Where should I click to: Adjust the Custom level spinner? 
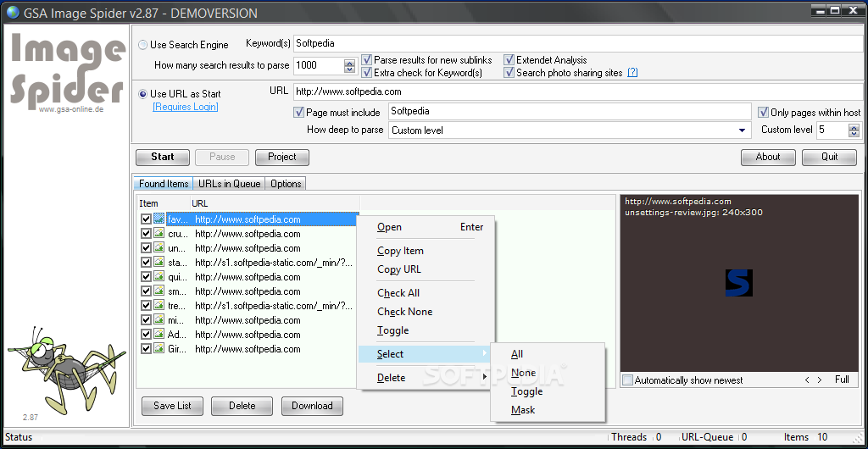pyautogui.click(x=854, y=130)
